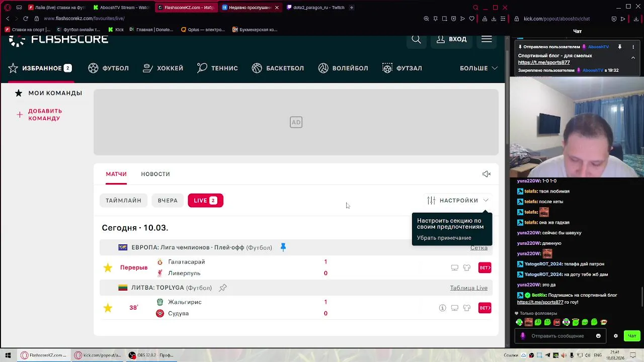This screenshot has height=362, width=644.
Task: Dismiss tooltip via Убрать примечание
Action: pos(444,238)
